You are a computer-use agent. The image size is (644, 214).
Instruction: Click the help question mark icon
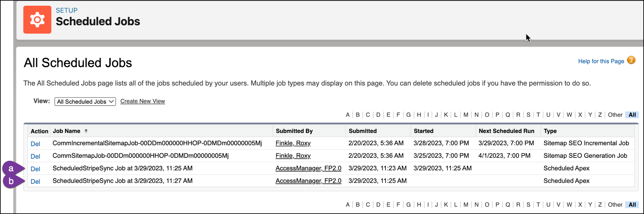(x=631, y=60)
